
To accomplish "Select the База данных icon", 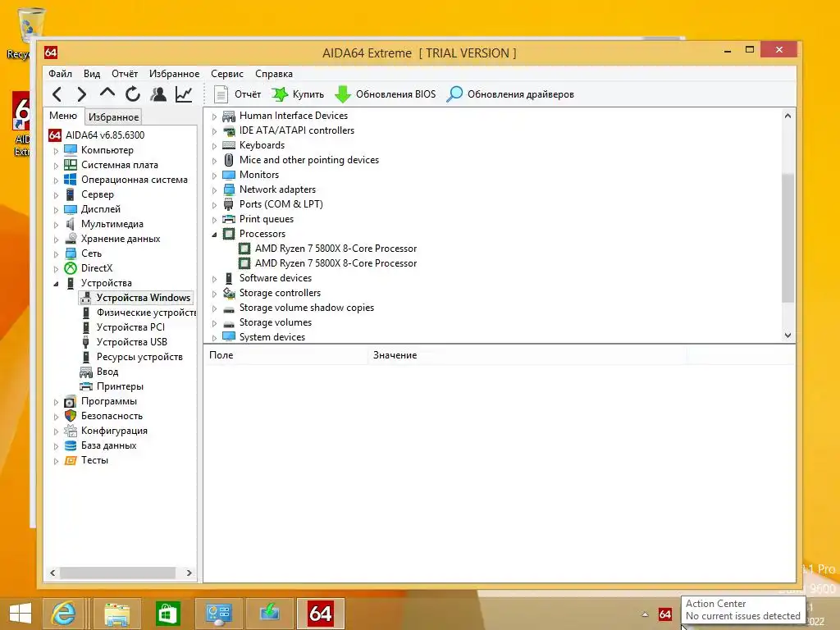I will (71, 445).
